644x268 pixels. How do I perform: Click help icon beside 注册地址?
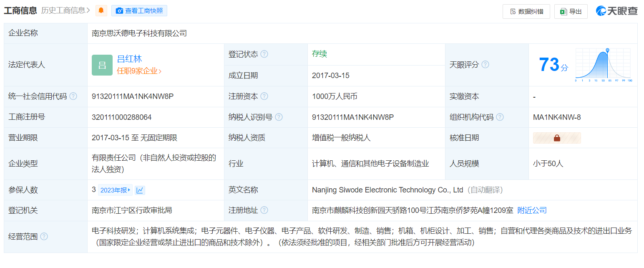(x=264, y=210)
